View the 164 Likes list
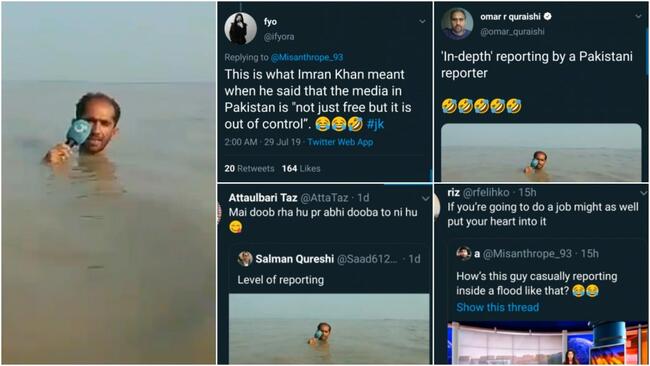The image size is (650, 366). click(301, 169)
